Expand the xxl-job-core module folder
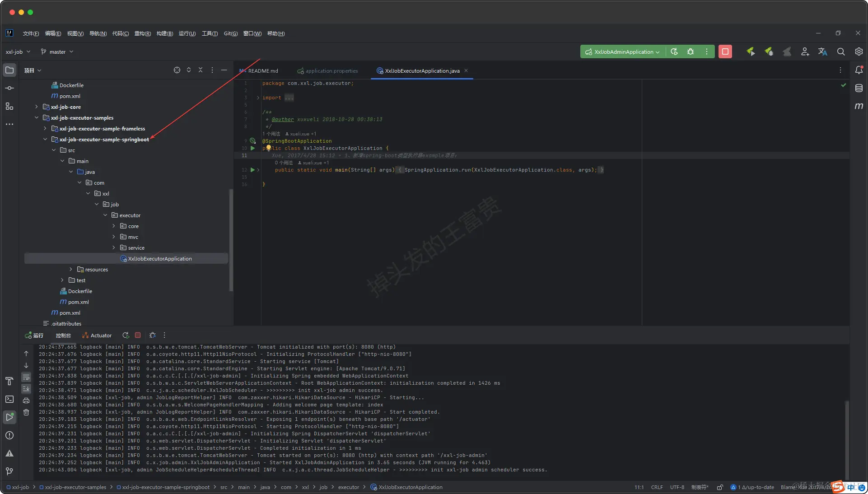 pos(37,107)
